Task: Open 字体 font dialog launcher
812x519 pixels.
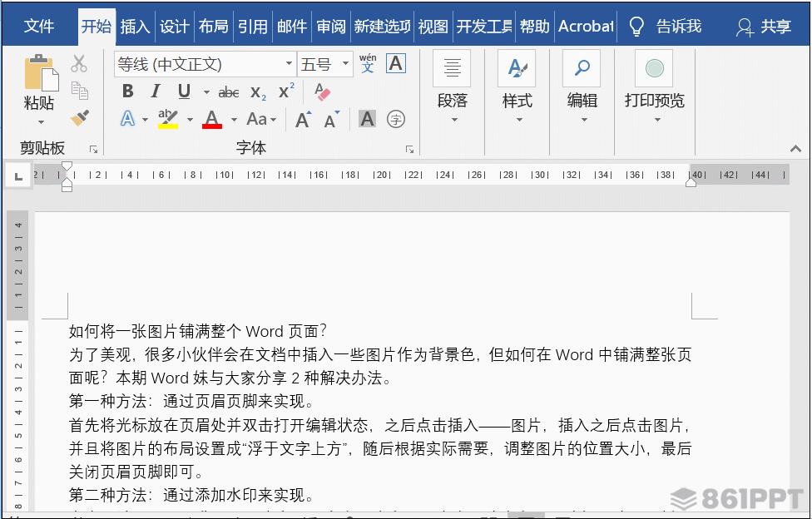Action: click(x=409, y=149)
